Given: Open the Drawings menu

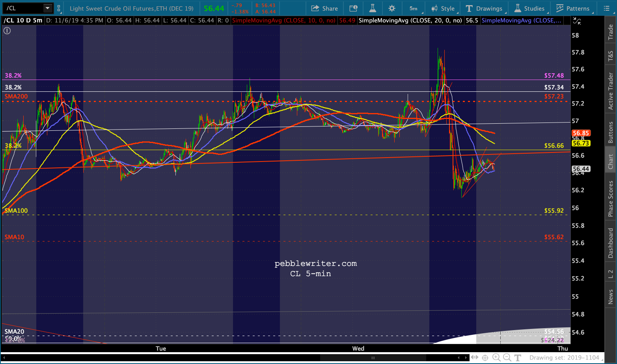Looking at the screenshot, I should tap(484, 8).
